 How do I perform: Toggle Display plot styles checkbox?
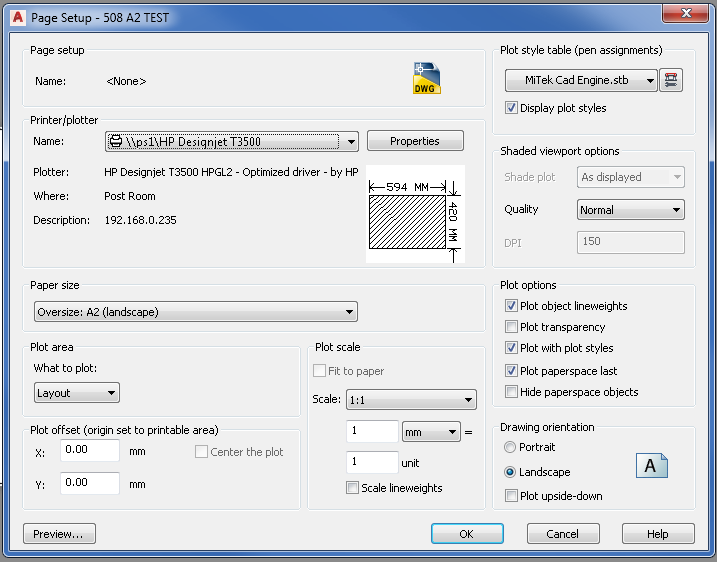(511, 108)
